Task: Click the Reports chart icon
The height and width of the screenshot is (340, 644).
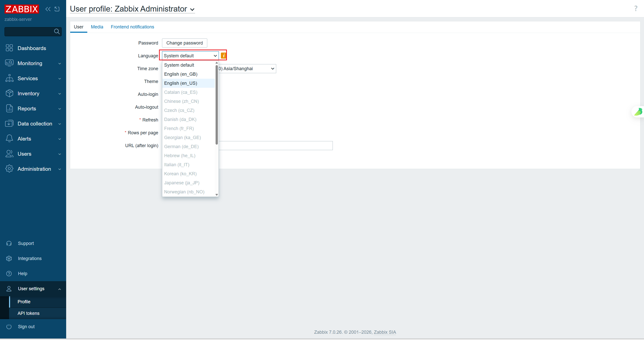Action: (9, 108)
